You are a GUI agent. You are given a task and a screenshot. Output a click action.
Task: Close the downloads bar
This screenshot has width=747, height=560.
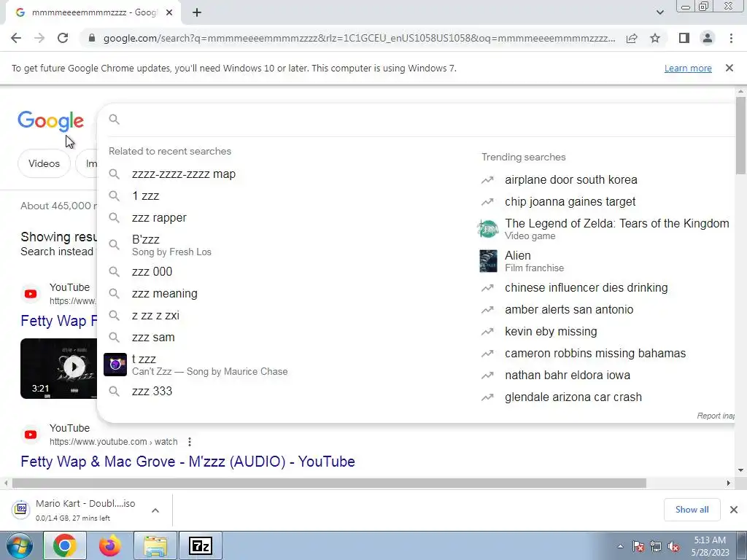click(x=734, y=510)
